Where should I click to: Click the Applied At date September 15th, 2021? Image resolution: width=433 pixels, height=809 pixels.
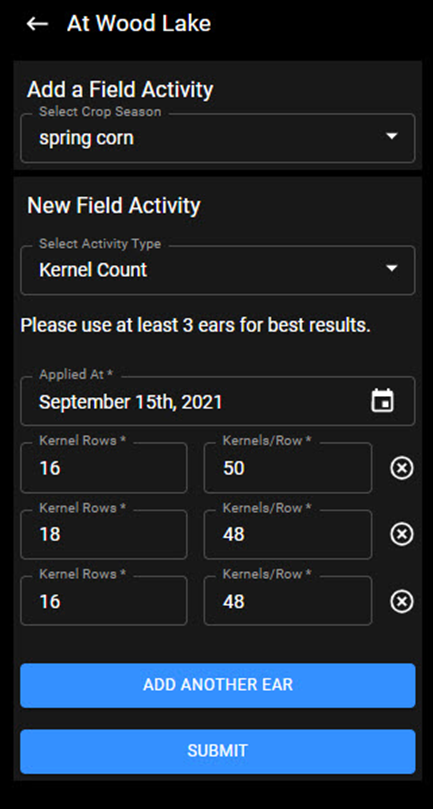[x=131, y=402]
